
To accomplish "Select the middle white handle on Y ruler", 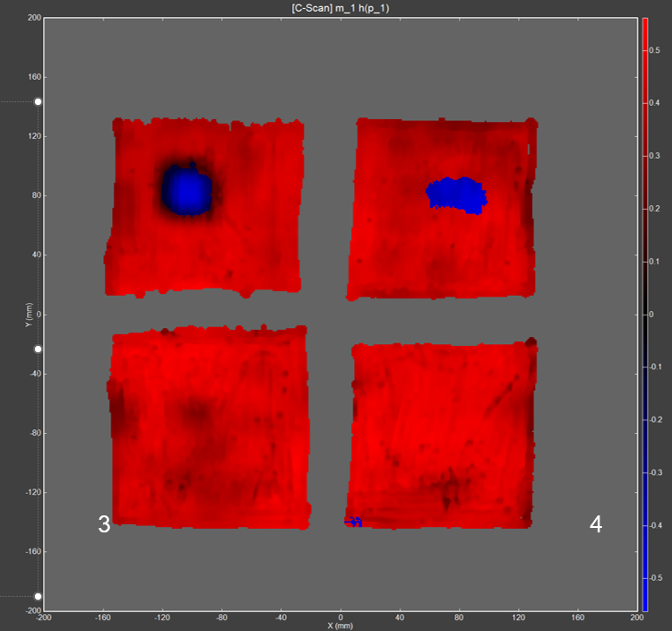I will click(x=38, y=349).
